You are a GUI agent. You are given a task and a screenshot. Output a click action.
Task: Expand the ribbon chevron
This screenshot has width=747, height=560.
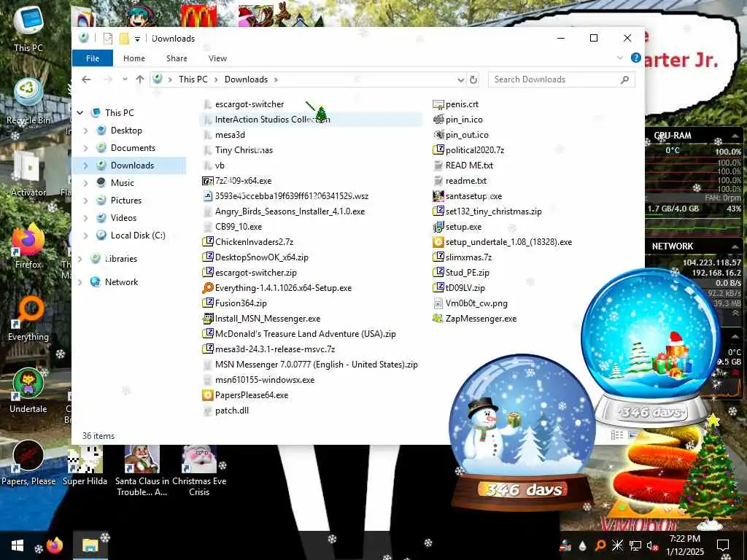620,58
